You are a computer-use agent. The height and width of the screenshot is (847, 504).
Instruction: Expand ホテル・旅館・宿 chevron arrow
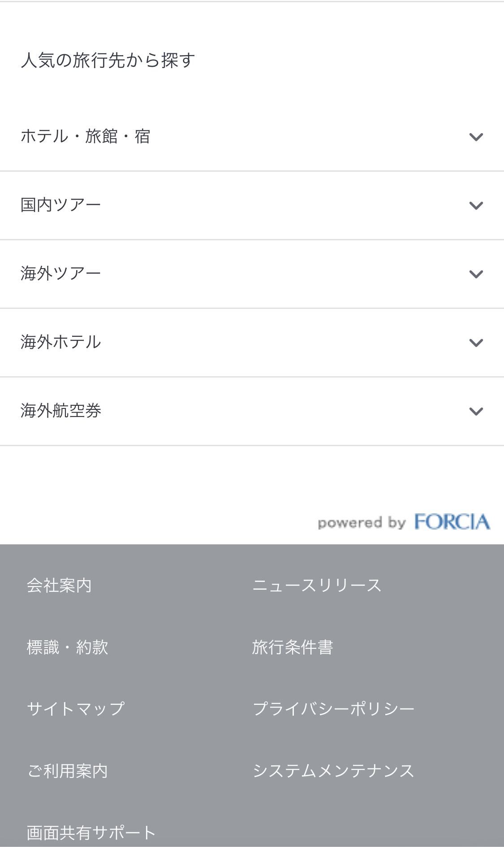point(476,137)
